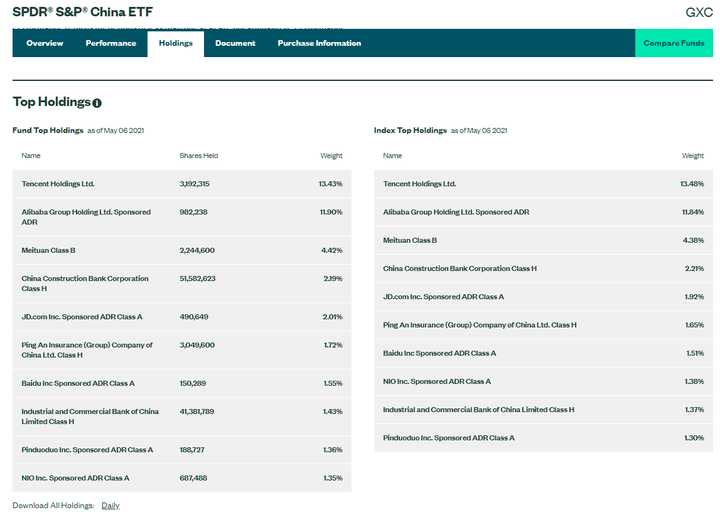Screen dimensions: 720x515
Task: Click JD.com fund weight 2.01%
Action: click(332, 317)
